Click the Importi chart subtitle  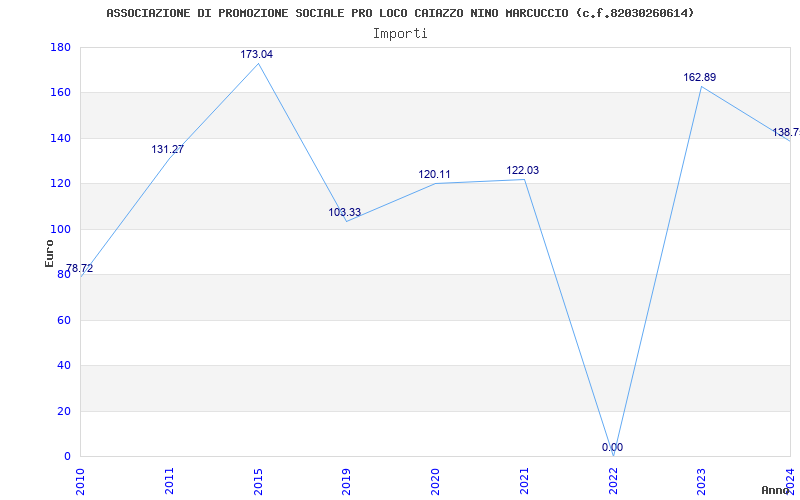pyautogui.click(x=400, y=34)
